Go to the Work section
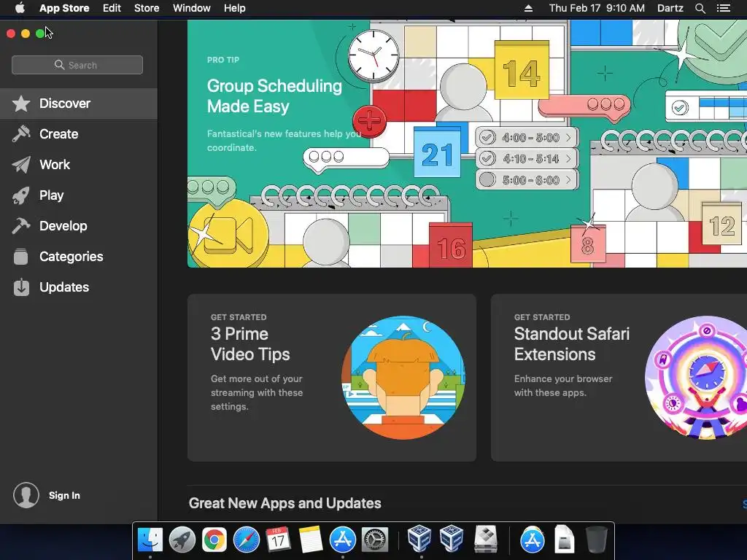The height and width of the screenshot is (560, 747). (x=79, y=165)
